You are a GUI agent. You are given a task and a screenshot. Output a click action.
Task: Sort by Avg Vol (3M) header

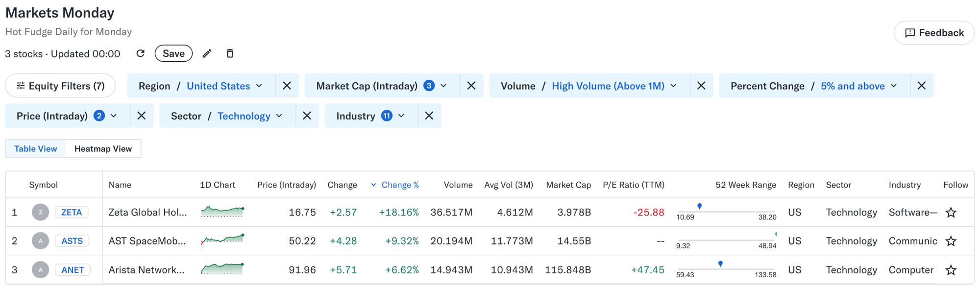tap(509, 185)
